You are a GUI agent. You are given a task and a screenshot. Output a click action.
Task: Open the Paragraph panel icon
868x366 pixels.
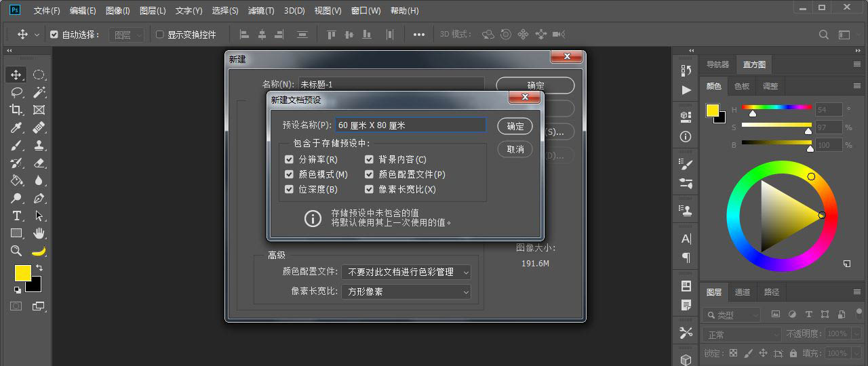point(686,258)
